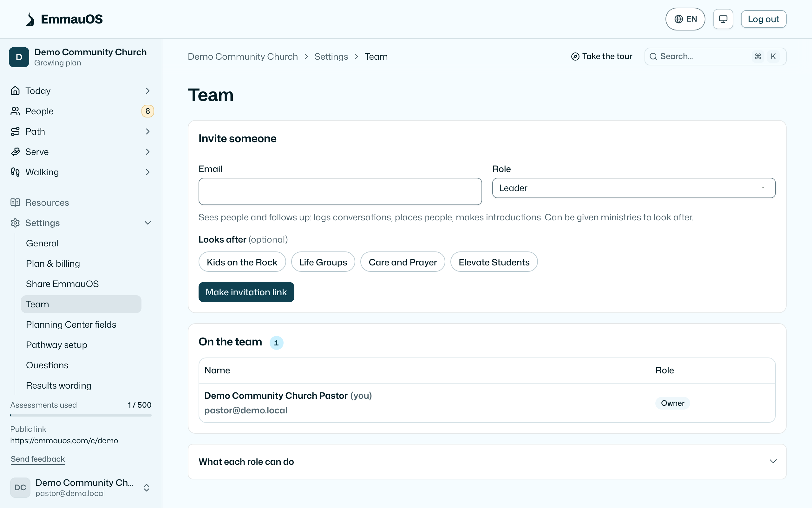Click the Email input field

340,191
